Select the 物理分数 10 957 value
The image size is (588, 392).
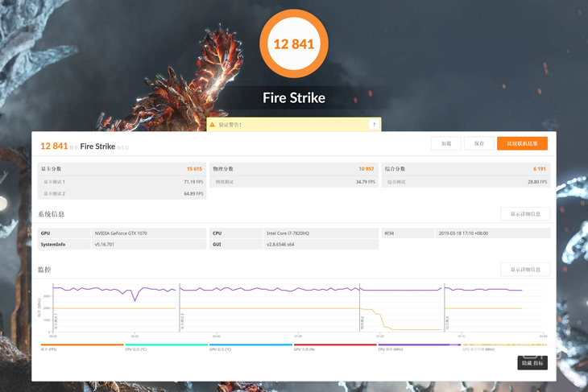point(366,169)
